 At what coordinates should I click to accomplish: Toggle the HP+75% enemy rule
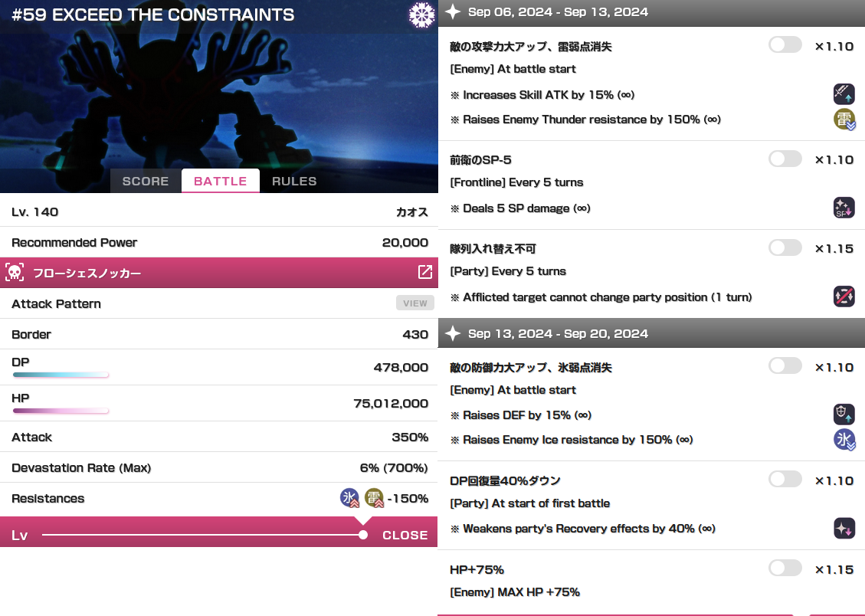(x=785, y=568)
